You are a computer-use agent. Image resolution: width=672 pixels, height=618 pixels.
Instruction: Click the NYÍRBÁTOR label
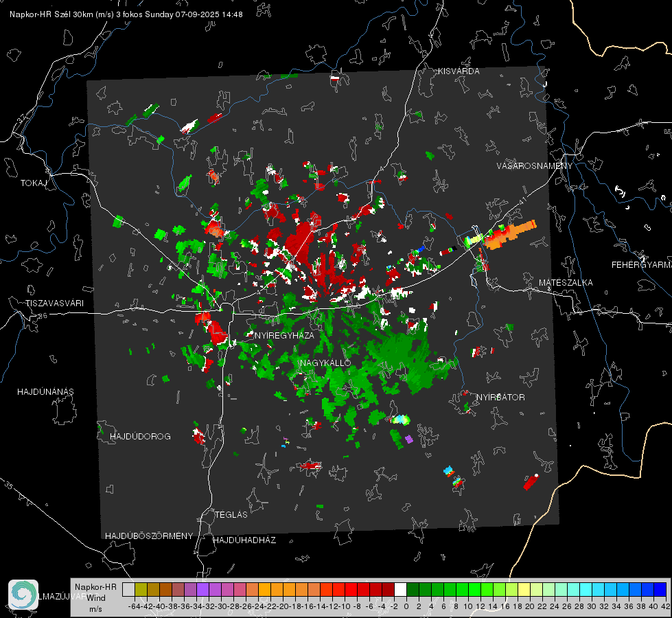point(500,397)
